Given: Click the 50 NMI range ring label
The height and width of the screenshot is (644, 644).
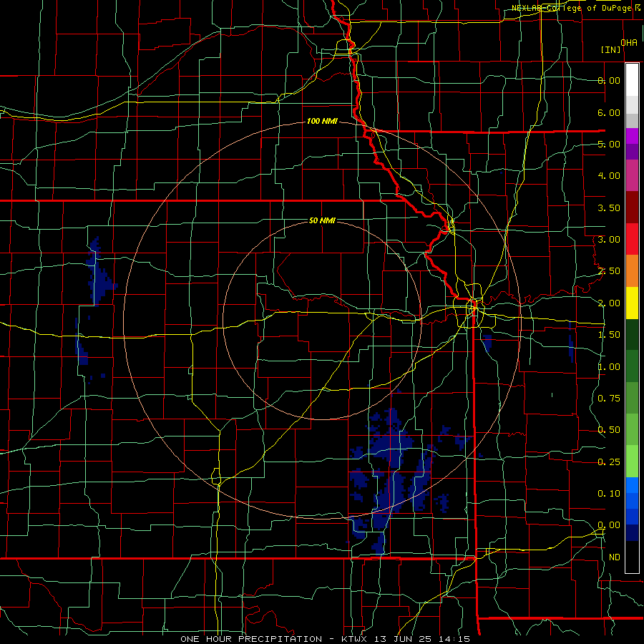Looking at the screenshot, I should coord(322,221).
